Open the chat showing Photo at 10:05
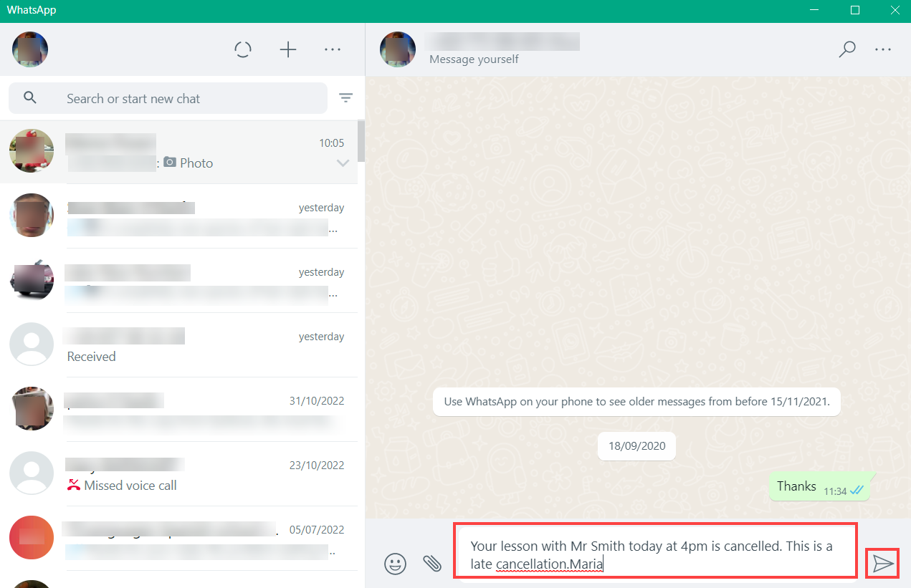 coord(178,151)
